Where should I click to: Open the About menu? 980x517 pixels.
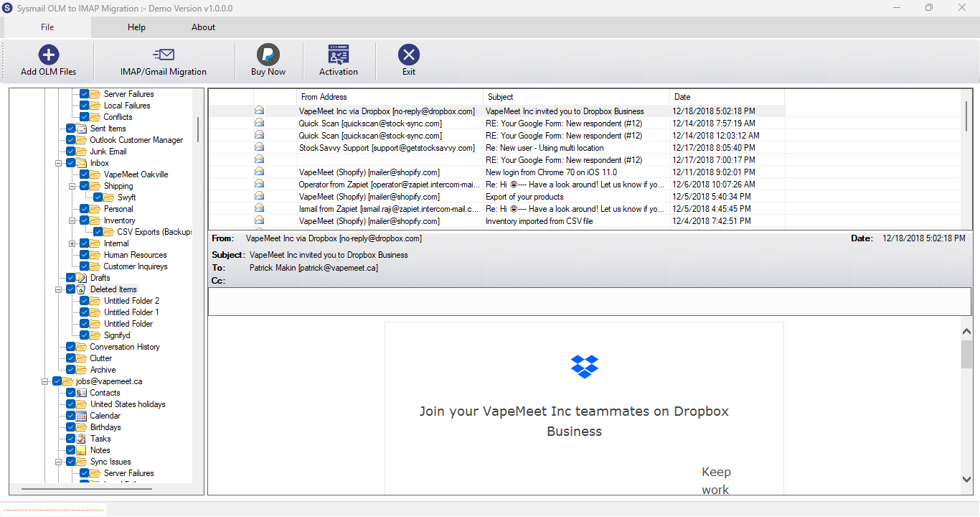pos(203,27)
